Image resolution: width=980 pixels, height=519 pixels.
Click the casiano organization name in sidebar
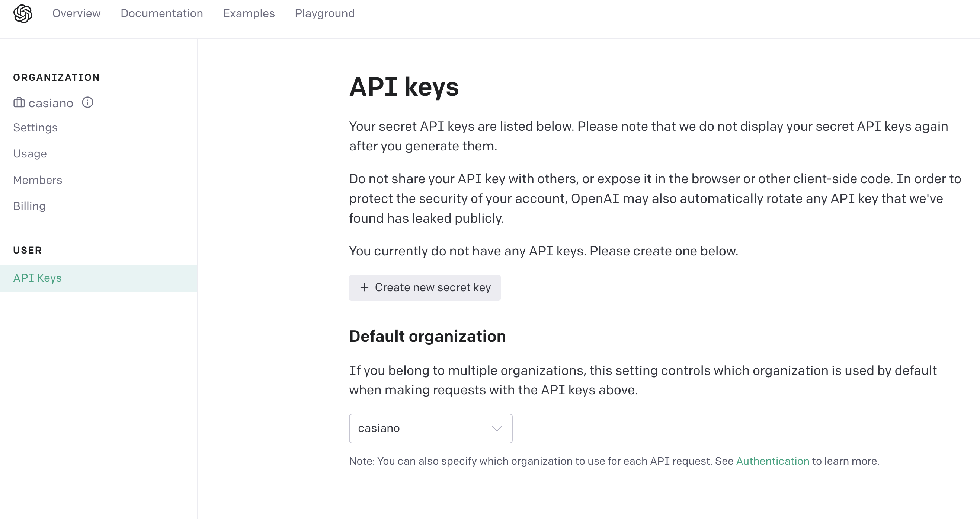pos(51,103)
